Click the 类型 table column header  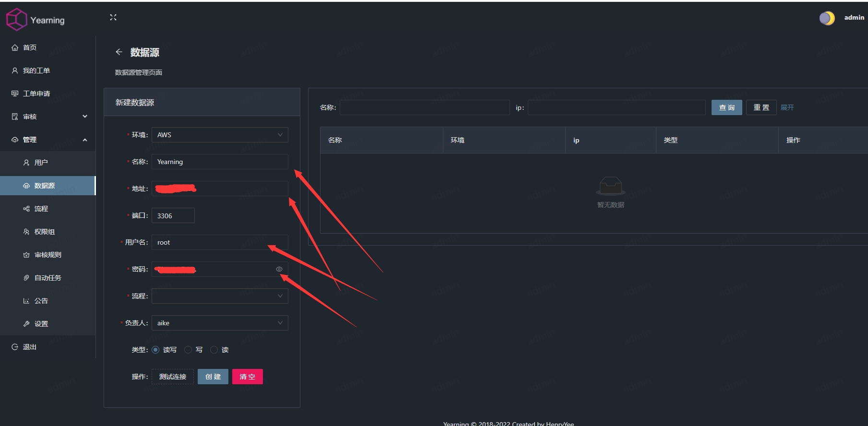(717, 140)
